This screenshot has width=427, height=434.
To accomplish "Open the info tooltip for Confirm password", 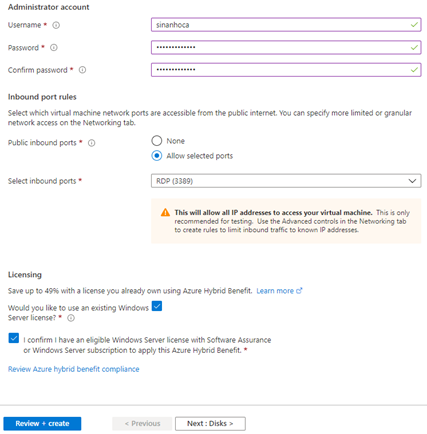I will [82, 70].
